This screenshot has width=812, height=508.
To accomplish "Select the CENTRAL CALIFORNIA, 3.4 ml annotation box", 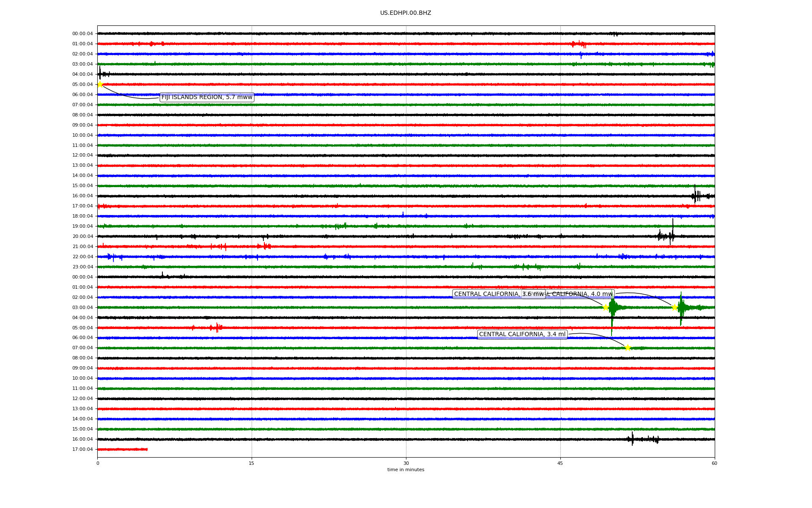I will [522, 334].
